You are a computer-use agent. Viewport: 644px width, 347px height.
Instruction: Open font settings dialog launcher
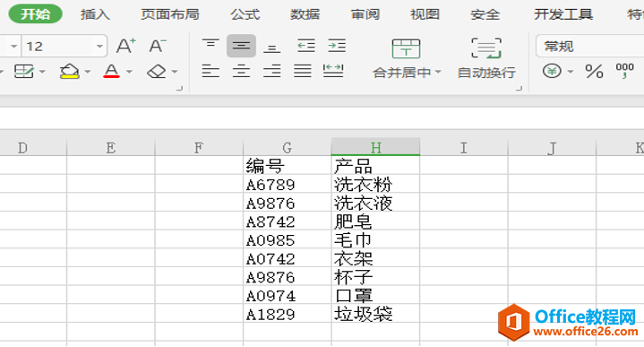[179, 88]
